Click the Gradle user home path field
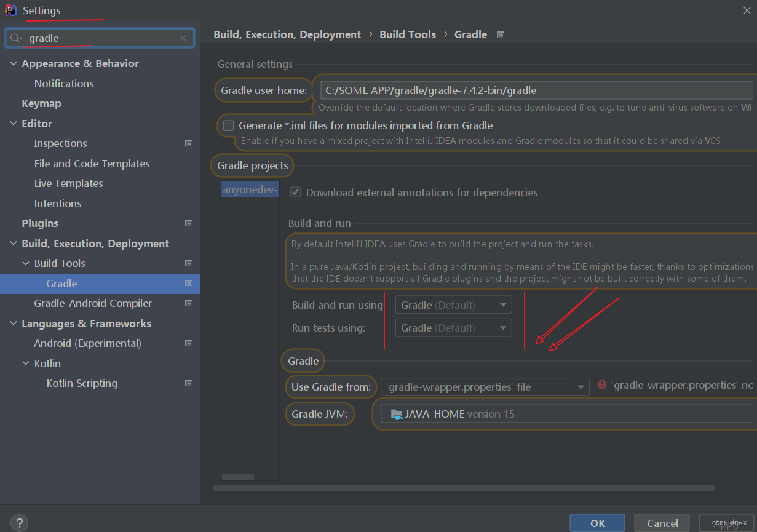Screen dimensions: 757x532 [537, 90]
